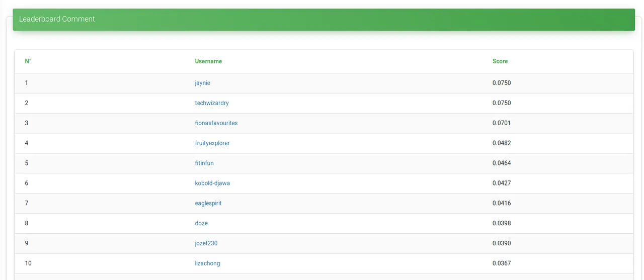Open jaynie's user profile link
644x280 pixels.
pos(202,83)
